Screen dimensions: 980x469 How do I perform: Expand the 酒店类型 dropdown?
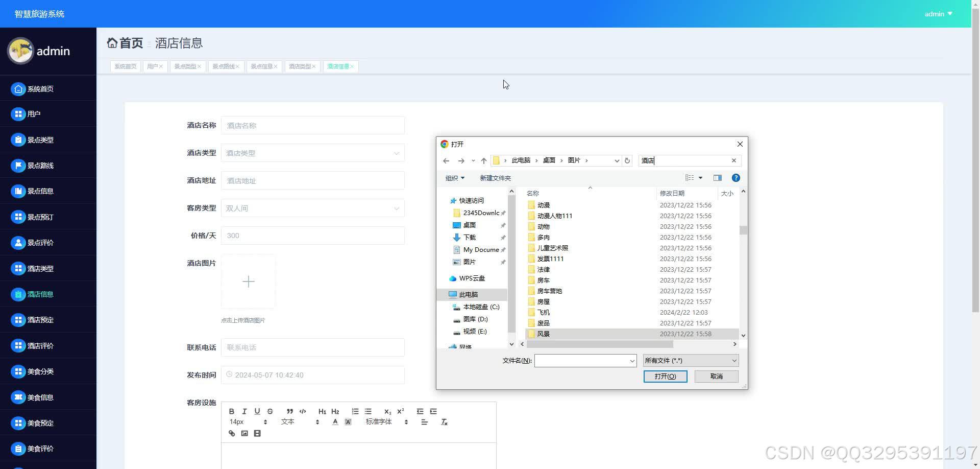[313, 153]
